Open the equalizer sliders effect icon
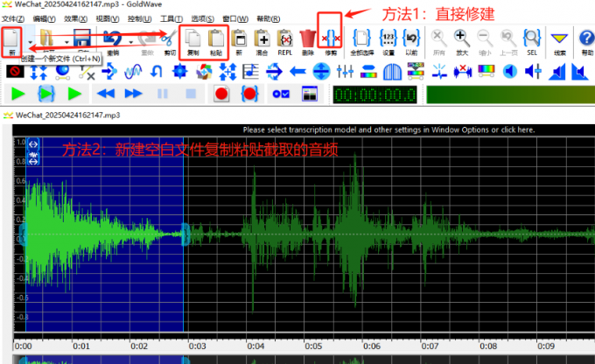This screenshot has height=364, width=595. [345, 72]
